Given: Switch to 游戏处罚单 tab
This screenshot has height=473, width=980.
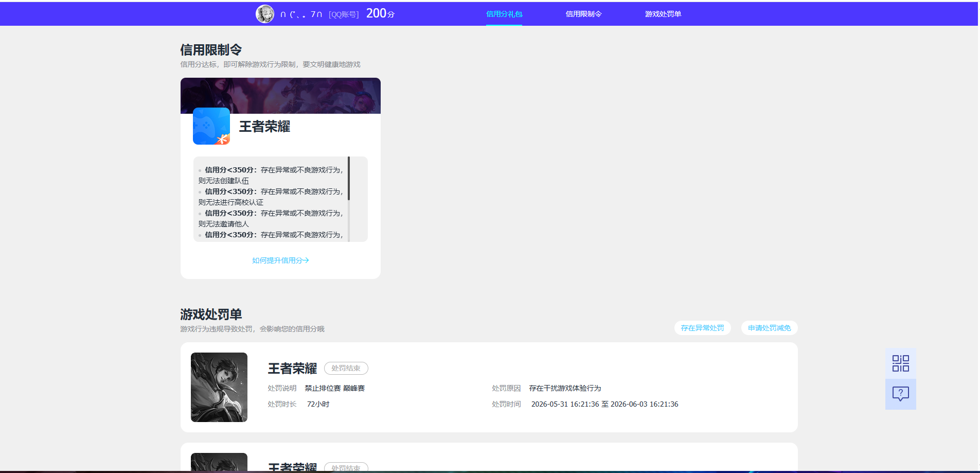Looking at the screenshot, I should tap(663, 14).
